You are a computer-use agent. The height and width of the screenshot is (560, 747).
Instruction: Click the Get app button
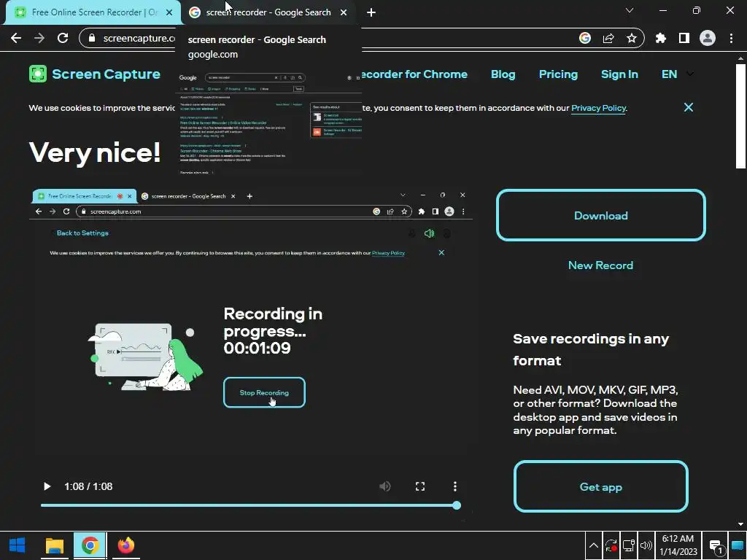[601, 486]
